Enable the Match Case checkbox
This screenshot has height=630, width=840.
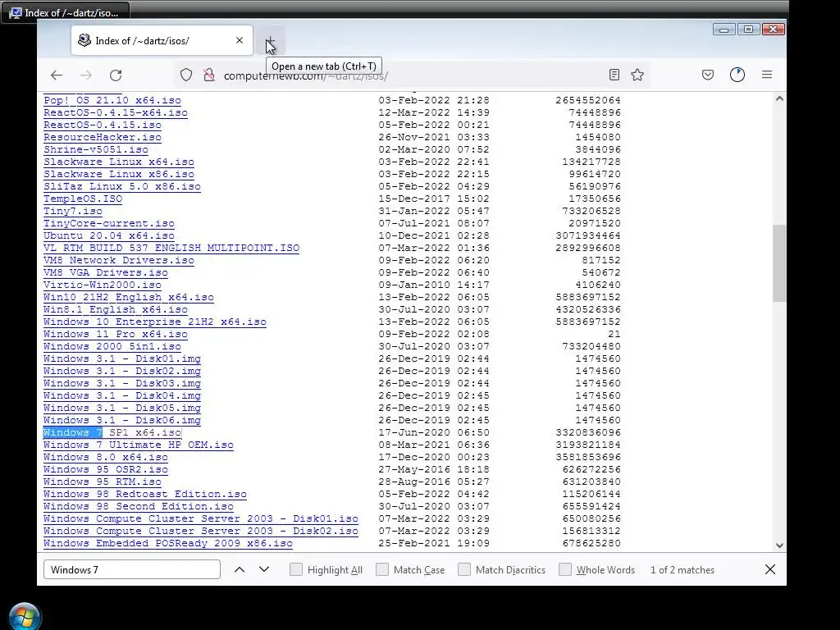[382, 569]
